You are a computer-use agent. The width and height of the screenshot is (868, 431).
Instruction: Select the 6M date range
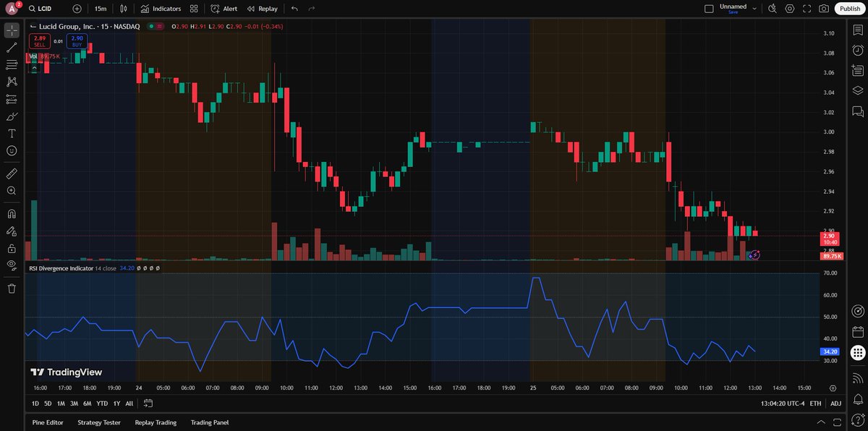pyautogui.click(x=87, y=404)
